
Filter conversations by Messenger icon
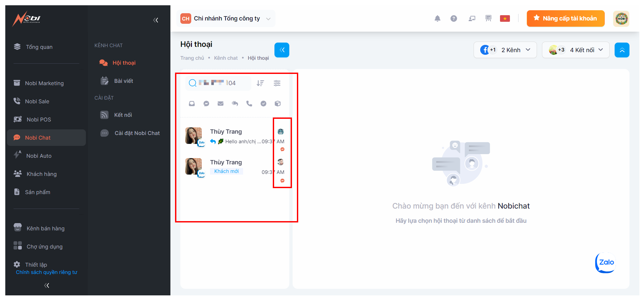tap(206, 104)
